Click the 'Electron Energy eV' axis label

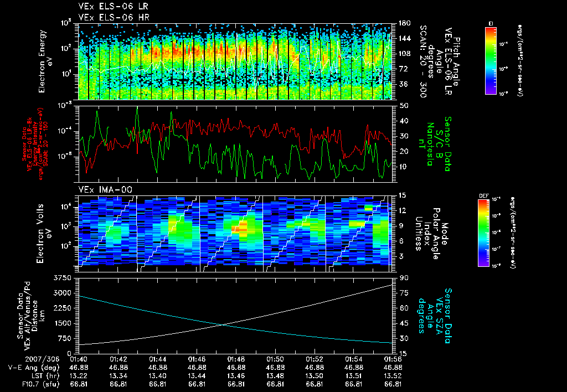(44, 61)
